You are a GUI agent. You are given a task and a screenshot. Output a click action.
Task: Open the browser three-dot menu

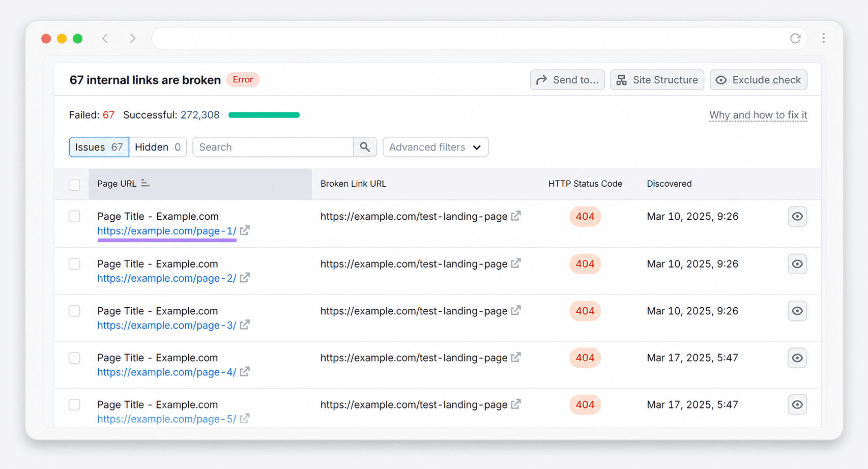click(823, 38)
